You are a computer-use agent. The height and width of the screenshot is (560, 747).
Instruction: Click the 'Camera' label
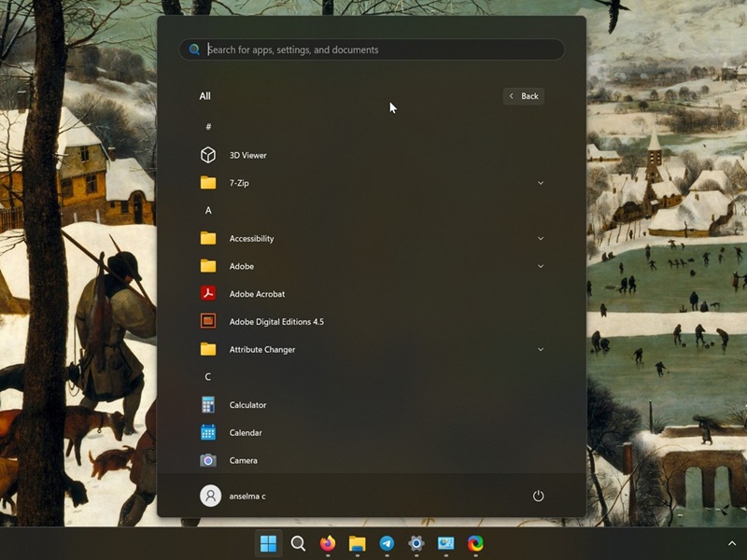(243, 460)
